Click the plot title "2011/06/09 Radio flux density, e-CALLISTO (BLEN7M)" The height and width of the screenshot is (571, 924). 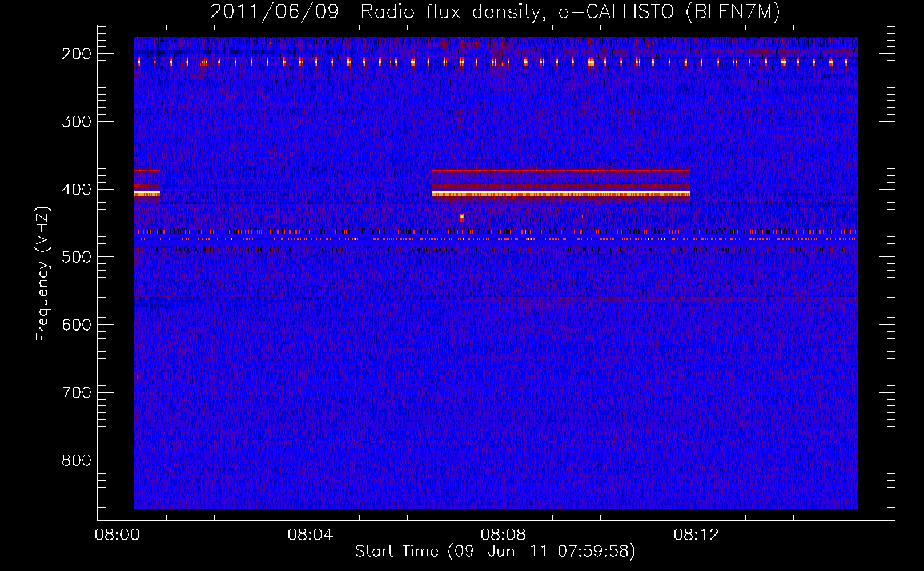pyautogui.click(x=495, y=11)
